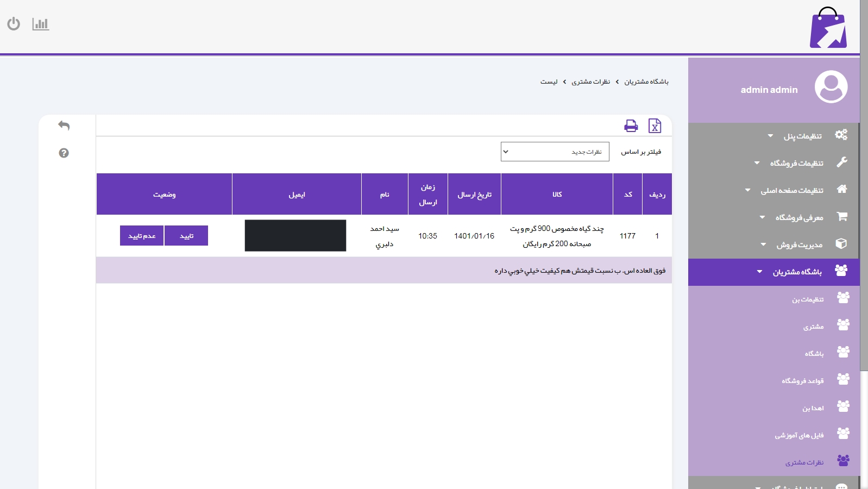Click the page vertical scrollbar

864,217
